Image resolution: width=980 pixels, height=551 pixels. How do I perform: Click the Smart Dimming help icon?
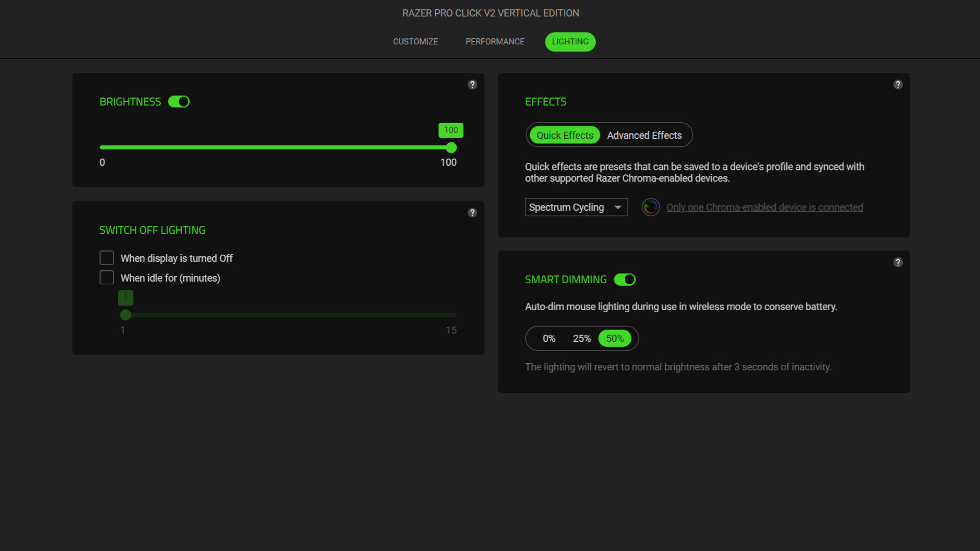tap(898, 262)
